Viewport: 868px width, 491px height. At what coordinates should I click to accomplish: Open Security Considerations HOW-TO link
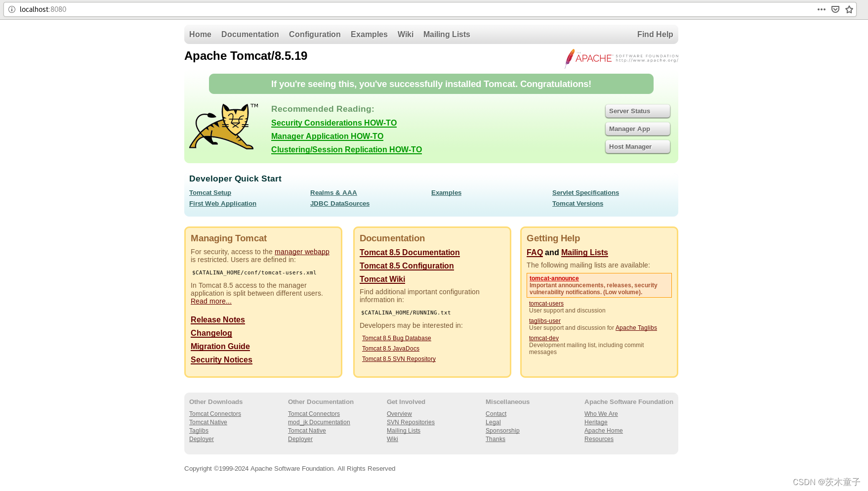point(334,123)
